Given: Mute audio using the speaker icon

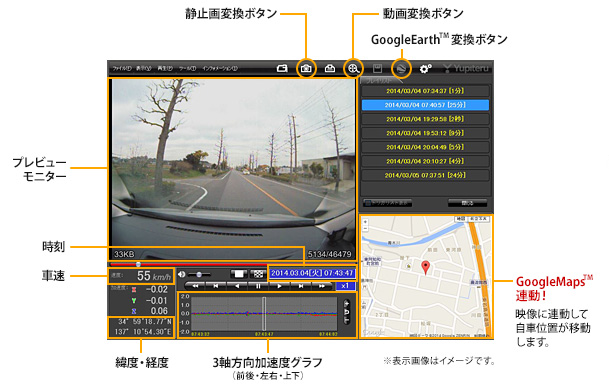Looking at the screenshot, I should [182, 274].
